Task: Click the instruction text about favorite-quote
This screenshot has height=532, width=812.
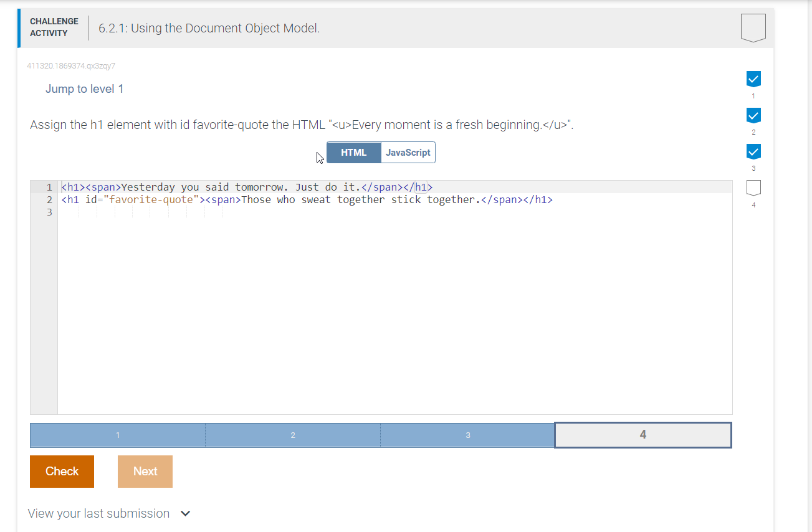Action: [302, 125]
